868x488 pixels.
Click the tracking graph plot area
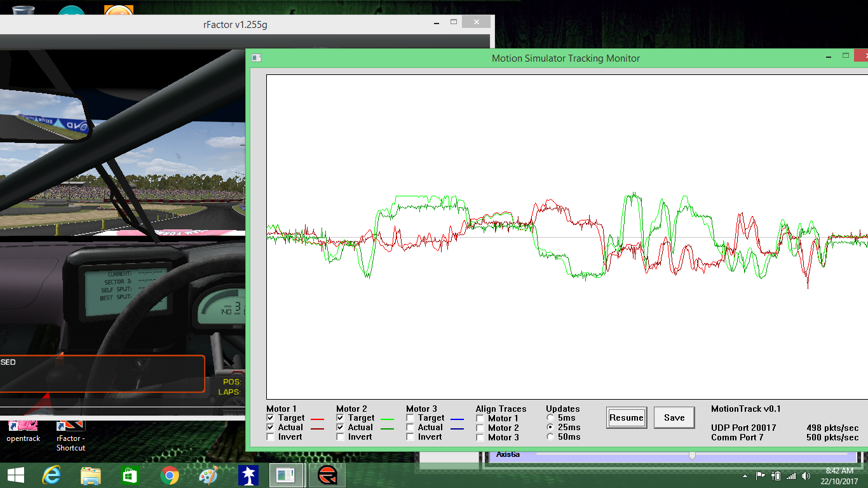567,236
